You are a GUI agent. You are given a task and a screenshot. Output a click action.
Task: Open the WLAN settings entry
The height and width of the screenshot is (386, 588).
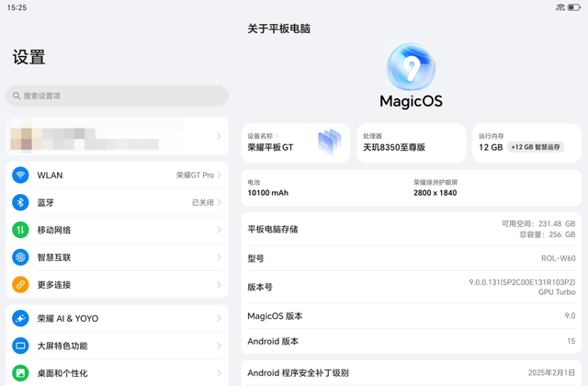tap(117, 176)
